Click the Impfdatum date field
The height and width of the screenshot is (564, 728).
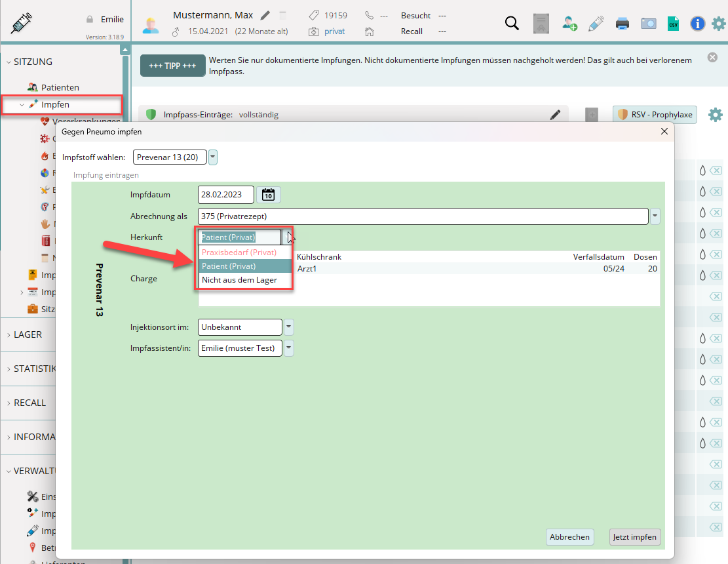[226, 195]
